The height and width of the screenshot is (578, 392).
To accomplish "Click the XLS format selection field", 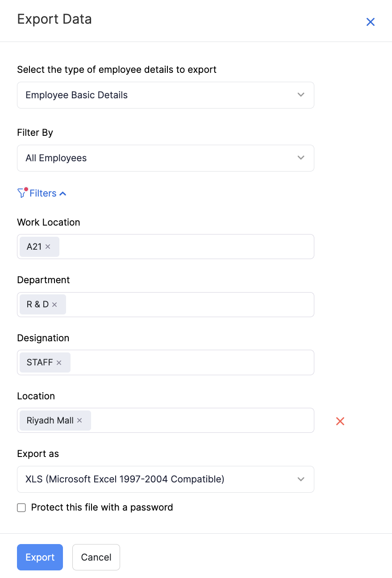I will [165, 479].
